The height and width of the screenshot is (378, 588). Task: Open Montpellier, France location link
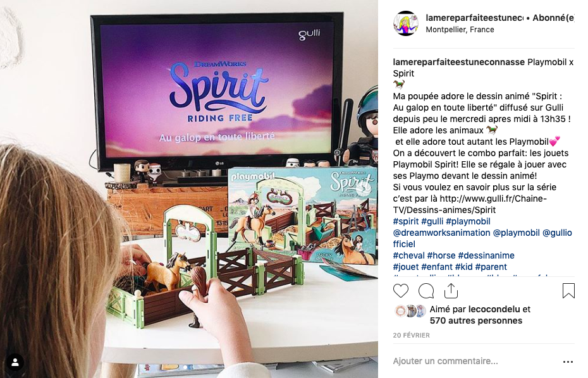460,30
